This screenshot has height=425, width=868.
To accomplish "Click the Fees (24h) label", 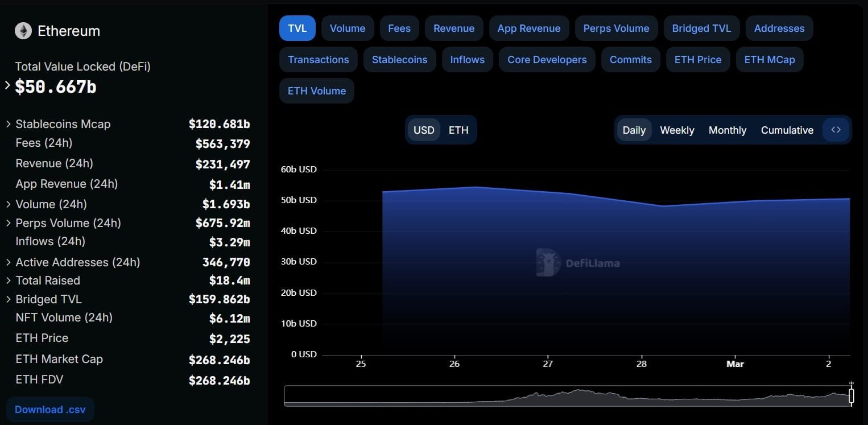I will (44, 143).
